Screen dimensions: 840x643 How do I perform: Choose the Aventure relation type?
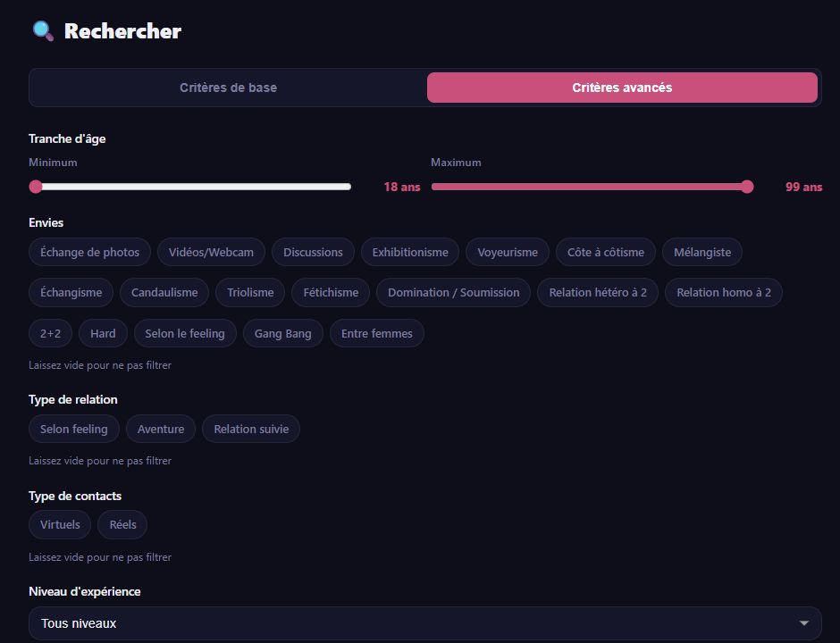pos(161,429)
